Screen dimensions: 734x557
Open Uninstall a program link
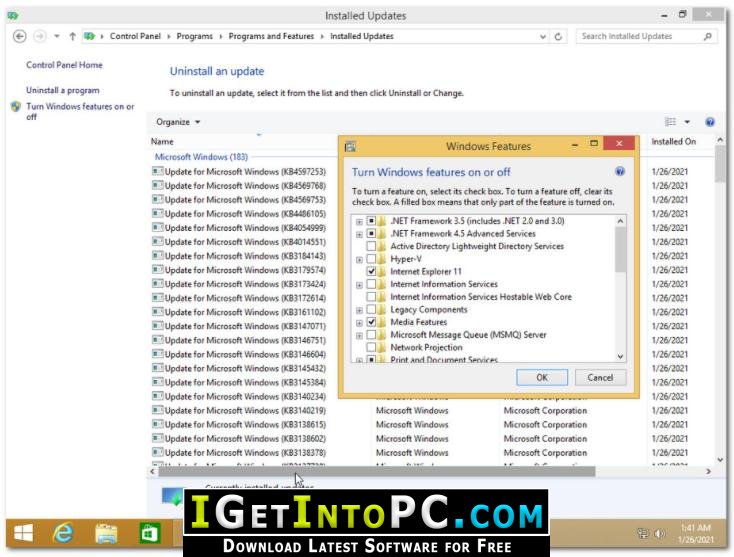(63, 90)
